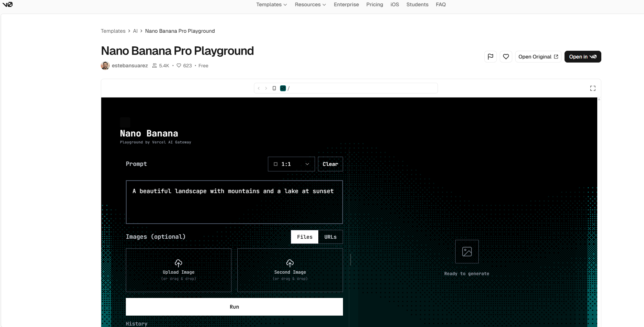Go to the Enterprise page
Screen dimensions: 644x327
click(346, 4)
